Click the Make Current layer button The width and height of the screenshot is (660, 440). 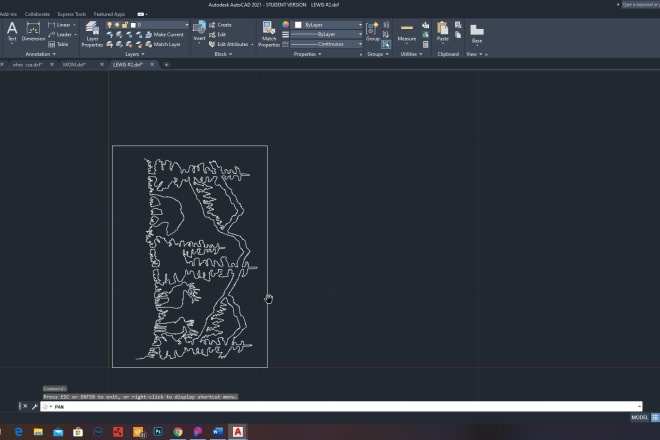tap(165, 35)
